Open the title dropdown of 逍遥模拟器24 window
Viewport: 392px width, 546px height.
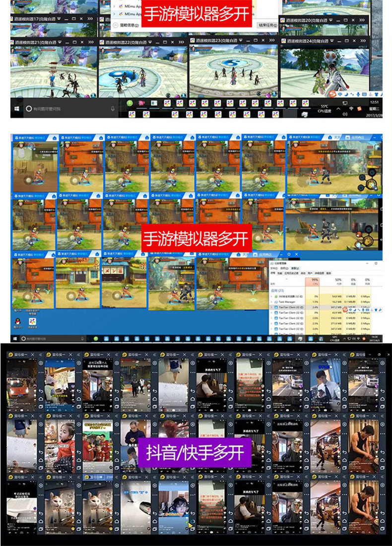tap(331, 41)
